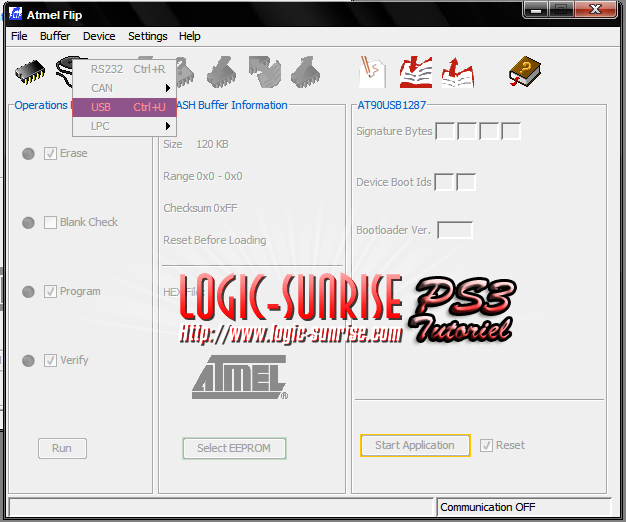Choose RS232 Ctrl+R from the communication menu

[x=125, y=69]
